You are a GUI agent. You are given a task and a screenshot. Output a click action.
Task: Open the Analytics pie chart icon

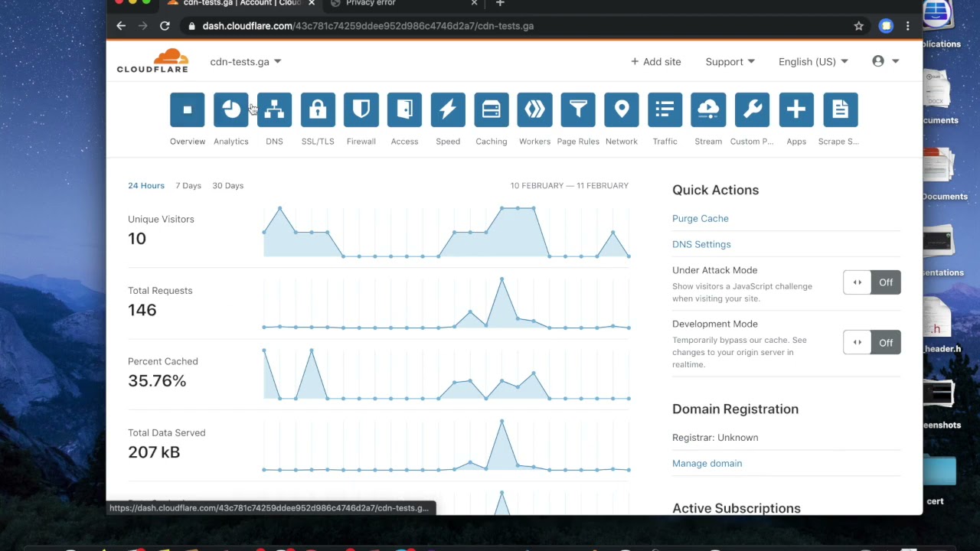[x=231, y=110]
